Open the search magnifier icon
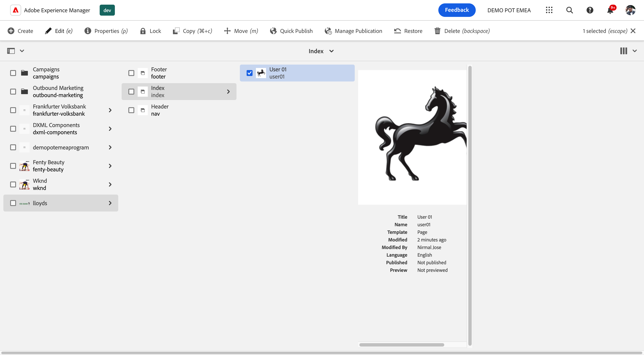644x355 pixels. click(x=569, y=10)
